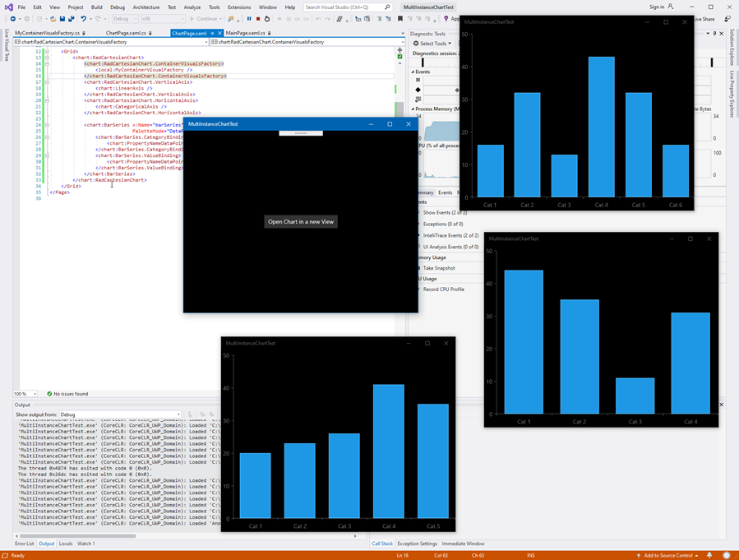Click the IntelliTrace events track icon
739x560 pixels.
tap(418, 99)
